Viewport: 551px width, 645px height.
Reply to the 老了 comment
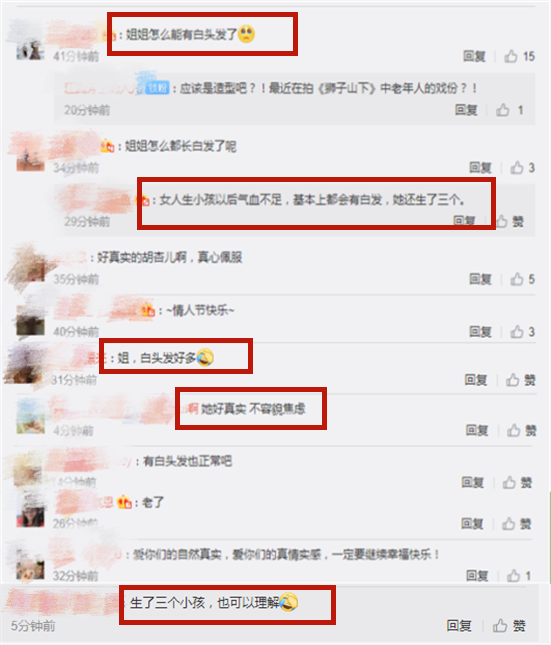click(x=472, y=524)
